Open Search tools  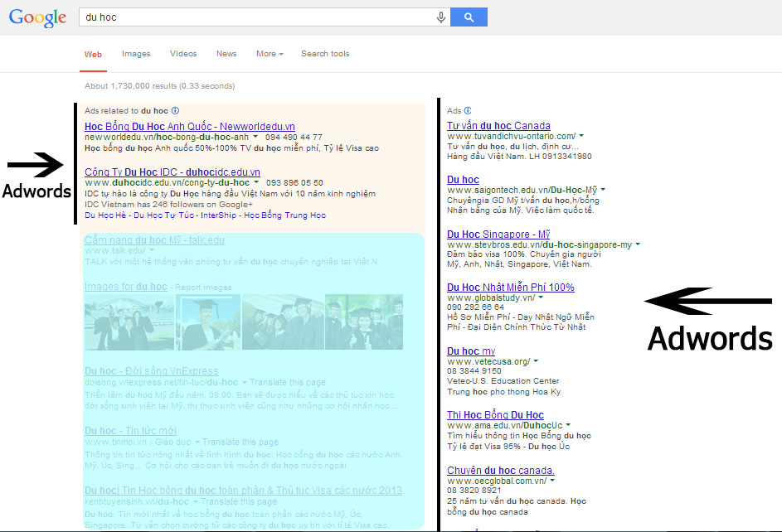325,54
